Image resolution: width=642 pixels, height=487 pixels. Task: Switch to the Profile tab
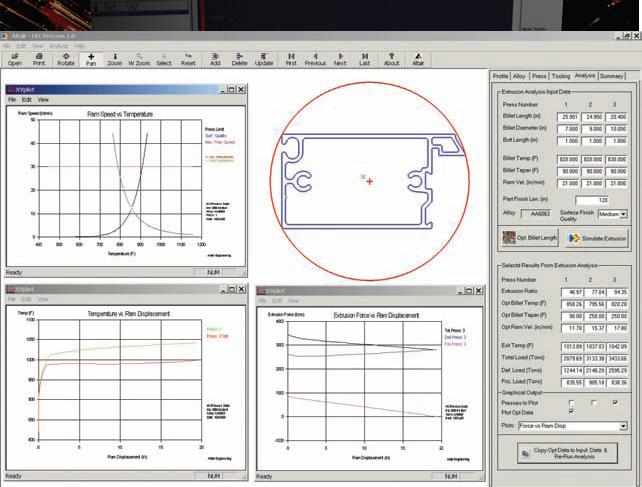point(500,76)
